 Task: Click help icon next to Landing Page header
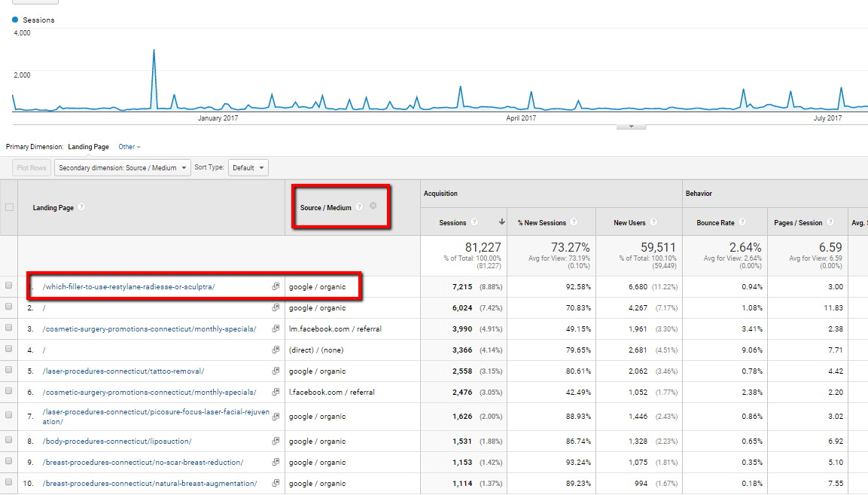(81, 207)
